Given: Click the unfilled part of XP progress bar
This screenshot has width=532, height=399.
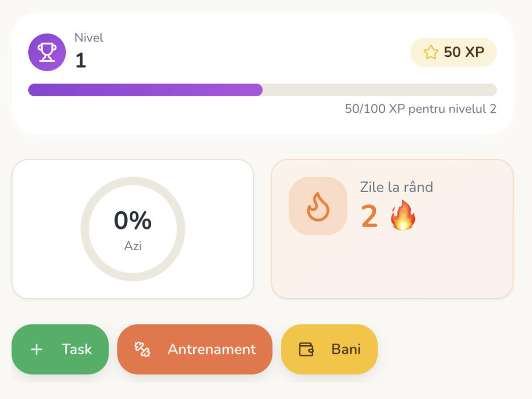Looking at the screenshot, I should tap(380, 90).
